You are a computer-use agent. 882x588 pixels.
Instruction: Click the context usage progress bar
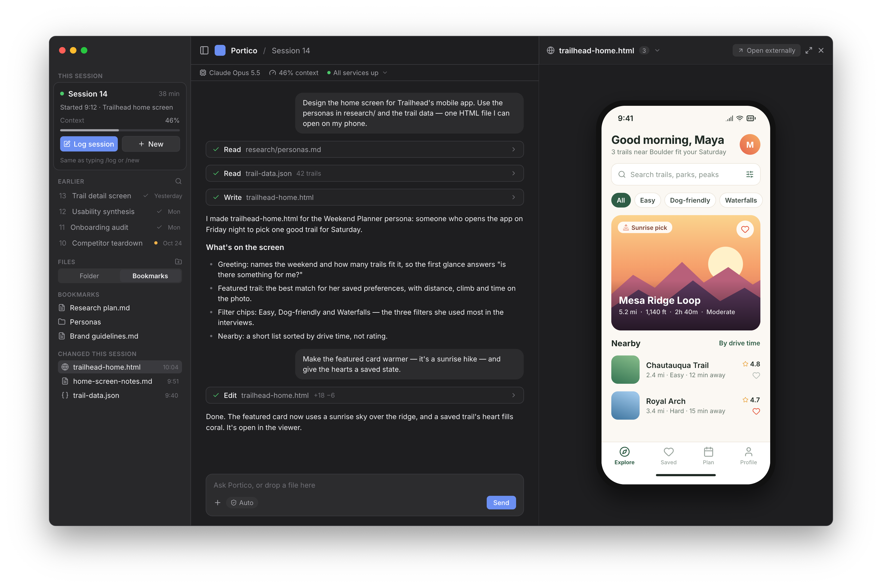120,130
